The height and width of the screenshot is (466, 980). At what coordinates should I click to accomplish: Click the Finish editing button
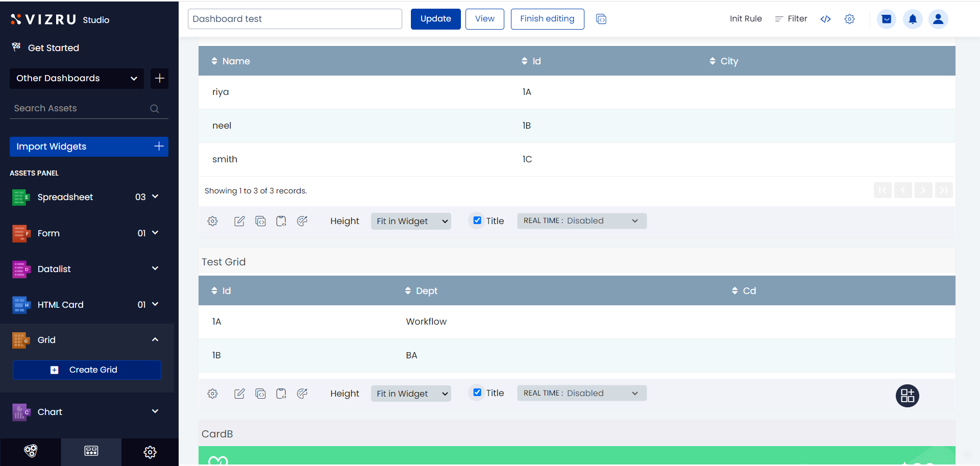pos(547,19)
